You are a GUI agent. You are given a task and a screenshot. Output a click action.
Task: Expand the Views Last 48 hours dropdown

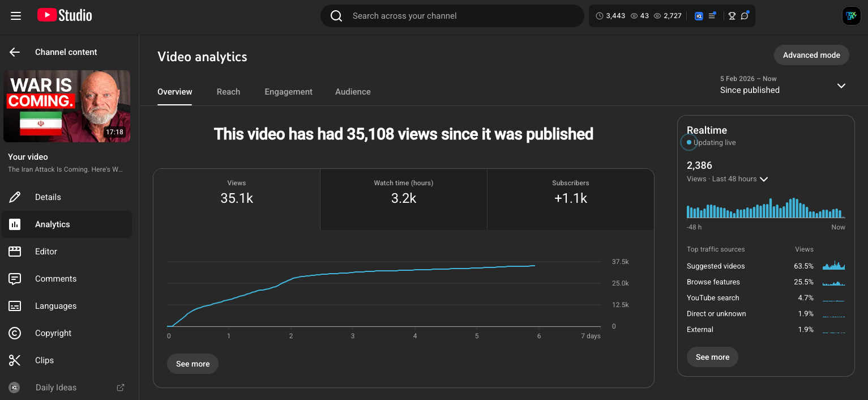[764, 179]
